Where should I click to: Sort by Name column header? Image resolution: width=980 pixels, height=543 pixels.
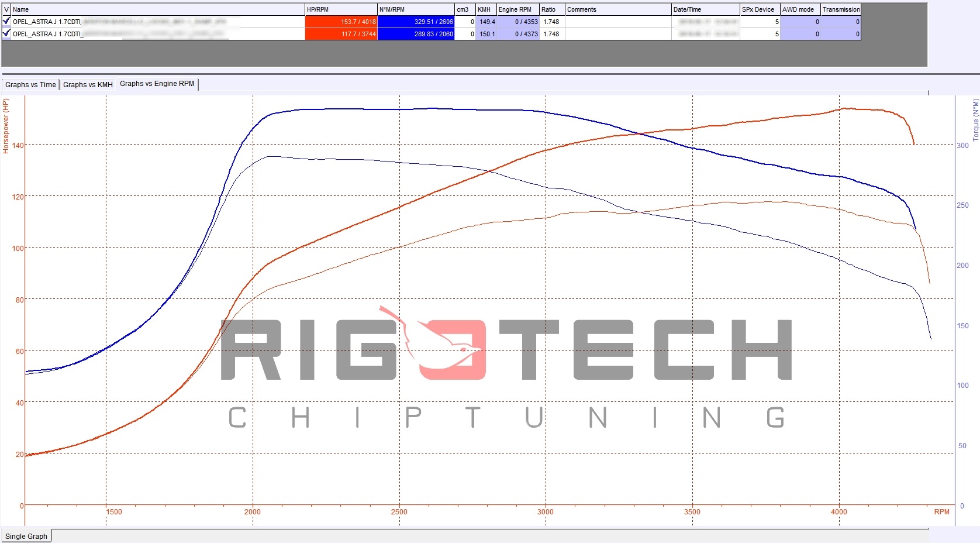tap(158, 9)
